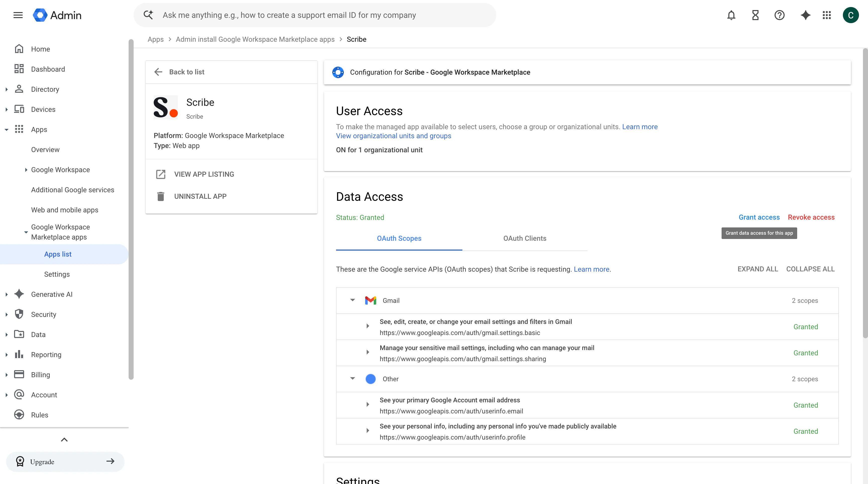
Task: Click ON for 1 organizational unit
Action: point(379,150)
